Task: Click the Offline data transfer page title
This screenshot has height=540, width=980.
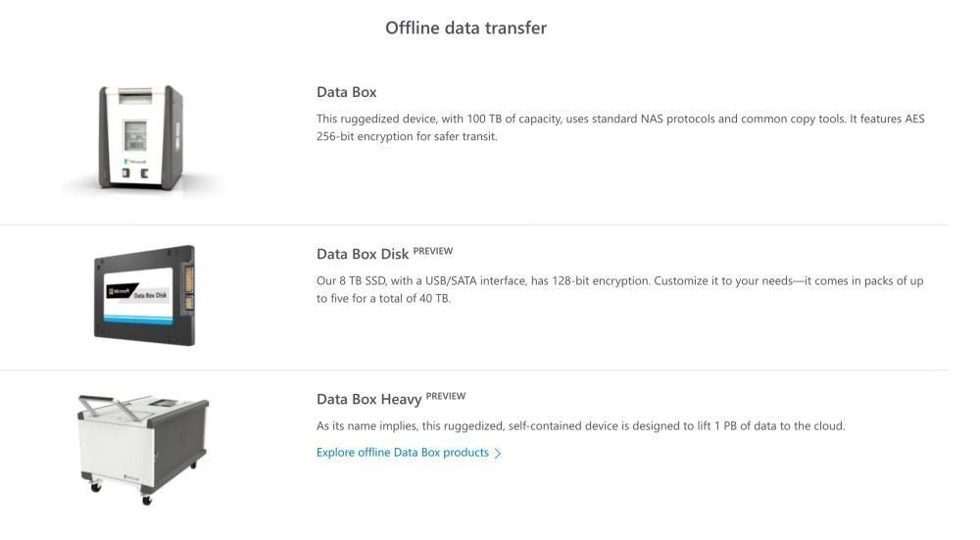Action: [465, 27]
